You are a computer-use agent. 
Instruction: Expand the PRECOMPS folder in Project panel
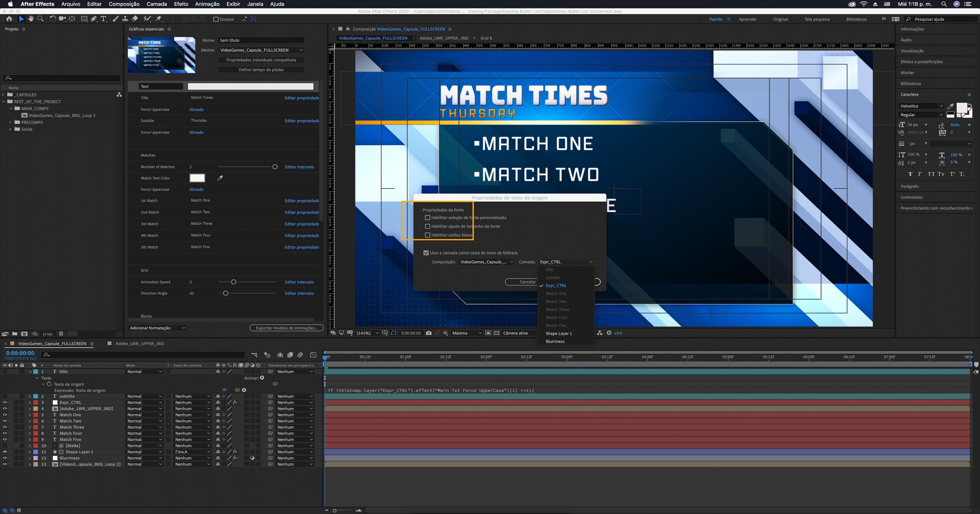click(x=10, y=122)
